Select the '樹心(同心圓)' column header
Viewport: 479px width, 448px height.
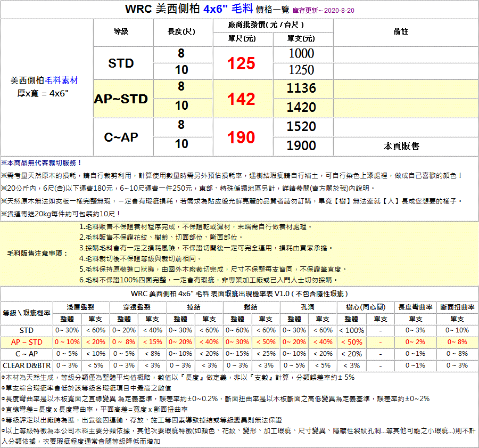[366, 307]
